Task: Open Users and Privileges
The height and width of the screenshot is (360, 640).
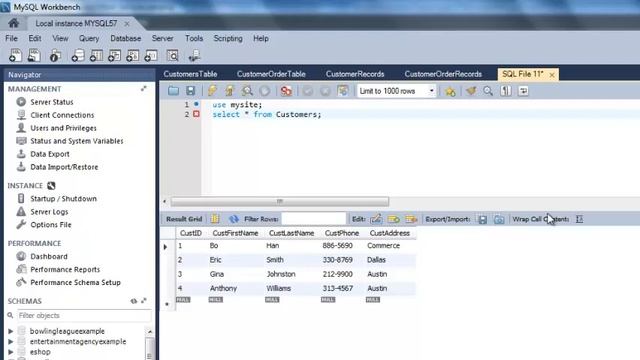Action: (x=63, y=128)
